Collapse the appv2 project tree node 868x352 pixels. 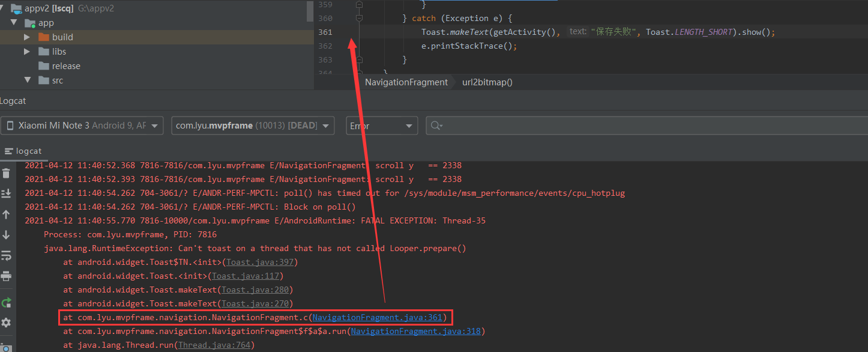[x=2, y=8]
